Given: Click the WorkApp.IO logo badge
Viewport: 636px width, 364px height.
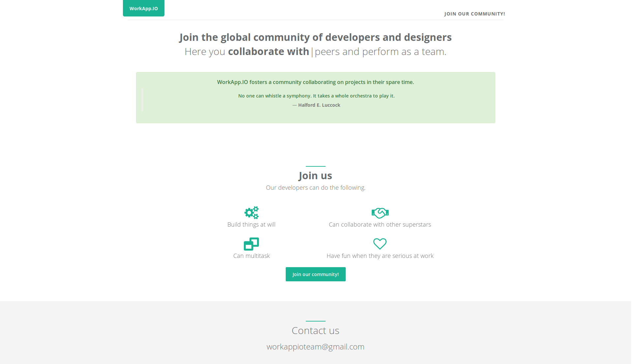Looking at the screenshot, I should tap(143, 8).
